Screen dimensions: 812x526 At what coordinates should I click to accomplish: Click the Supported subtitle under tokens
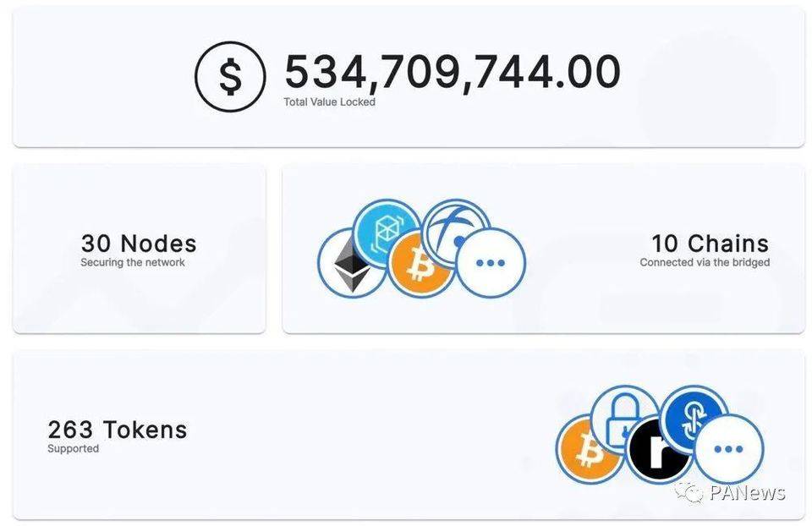tap(73, 449)
